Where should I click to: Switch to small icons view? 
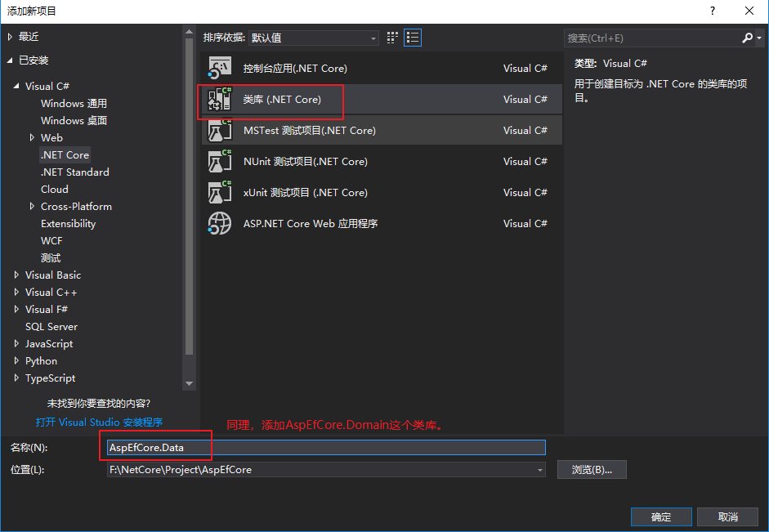click(391, 38)
